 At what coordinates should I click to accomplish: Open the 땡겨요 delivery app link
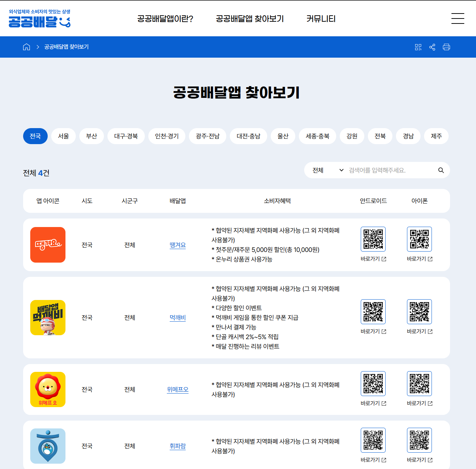tap(178, 245)
